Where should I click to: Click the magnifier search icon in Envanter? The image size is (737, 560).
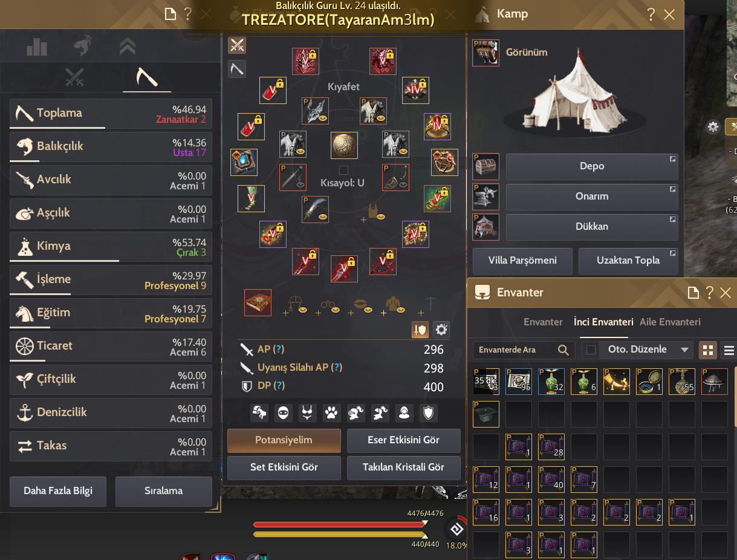coord(563,350)
